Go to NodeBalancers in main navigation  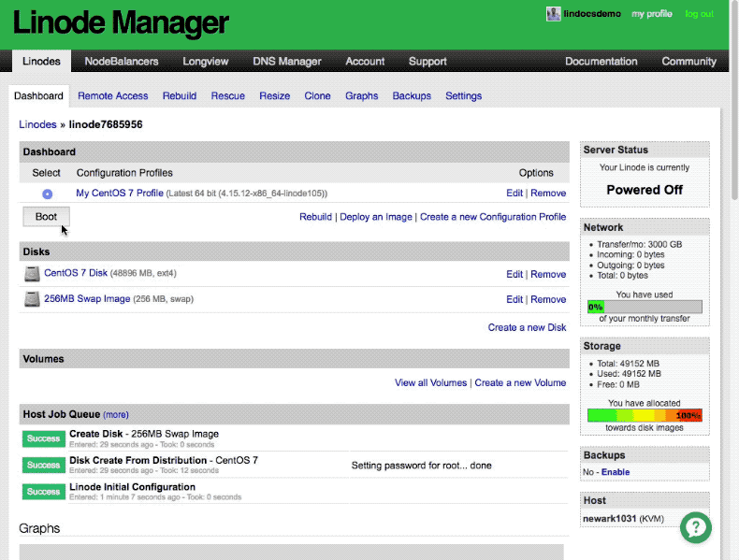click(121, 62)
